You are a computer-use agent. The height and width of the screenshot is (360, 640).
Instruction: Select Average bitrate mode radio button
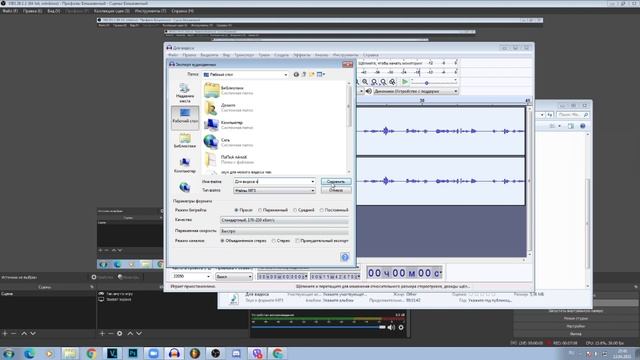(295, 210)
